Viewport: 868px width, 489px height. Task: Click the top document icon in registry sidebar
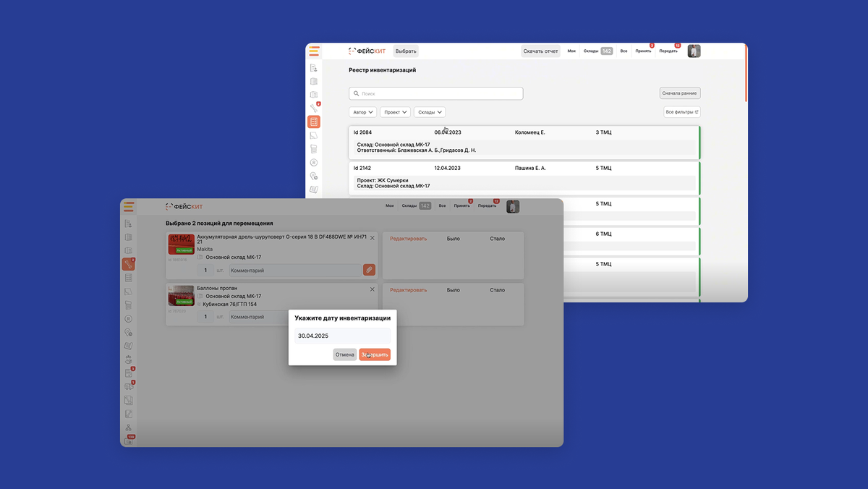coord(314,68)
